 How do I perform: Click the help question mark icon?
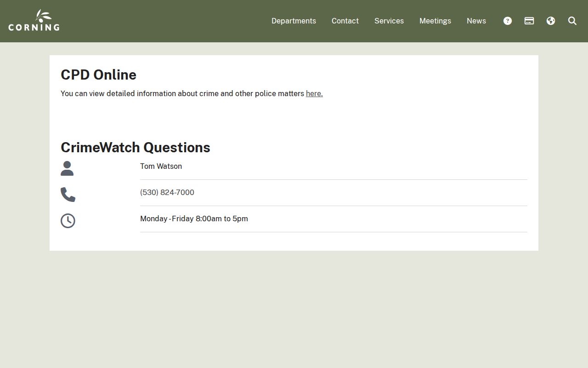(508, 21)
